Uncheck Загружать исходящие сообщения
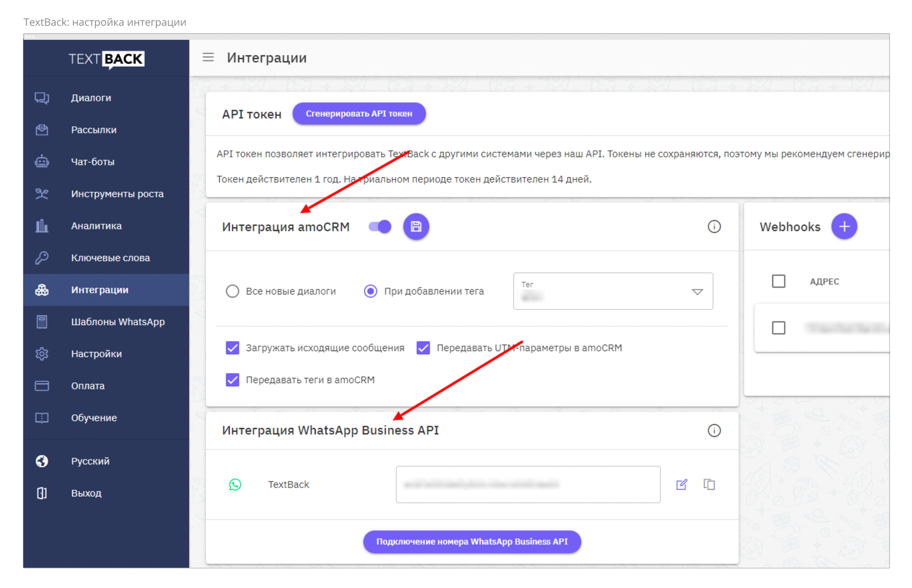 tap(232, 347)
